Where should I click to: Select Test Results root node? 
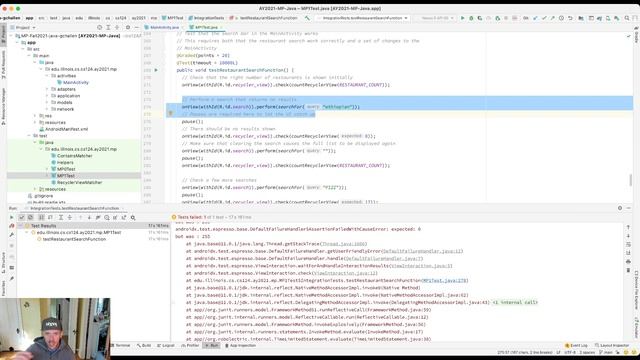pyautogui.click(x=94, y=226)
